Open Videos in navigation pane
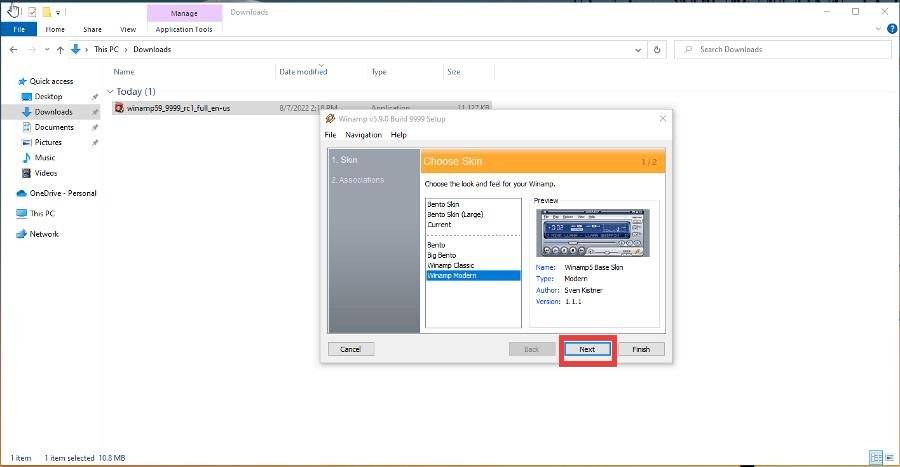The height and width of the screenshot is (467, 900). point(46,173)
